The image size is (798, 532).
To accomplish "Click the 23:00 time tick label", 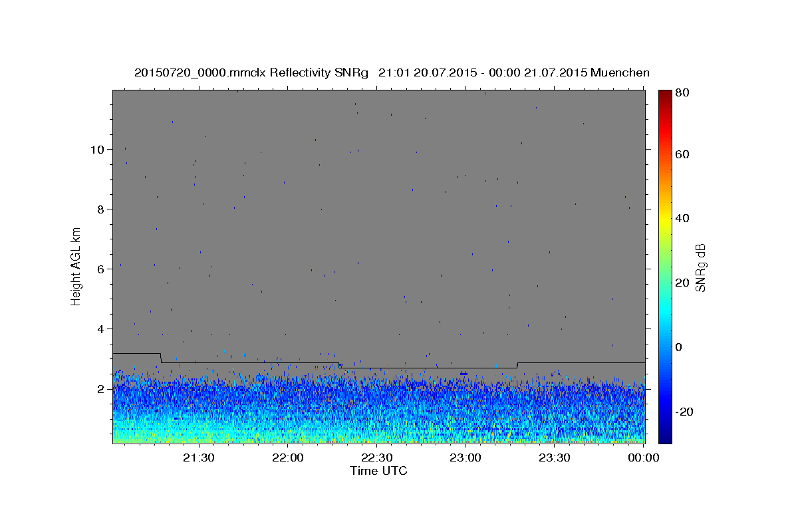I will [x=465, y=458].
